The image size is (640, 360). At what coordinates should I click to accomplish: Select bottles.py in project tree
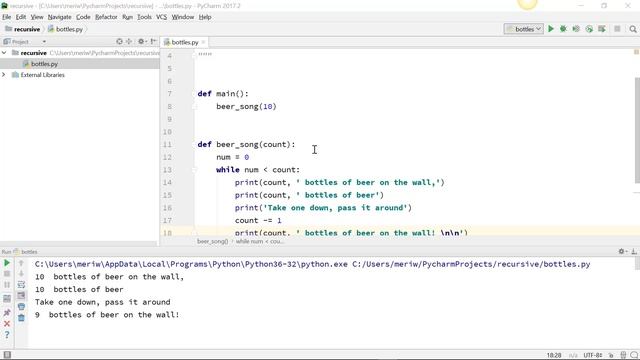tap(44, 64)
